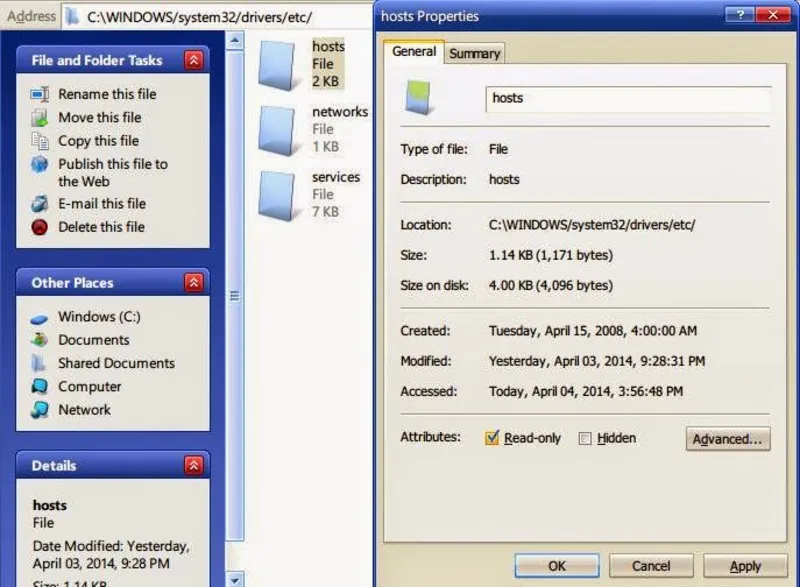
Task: Click the Delete this file link
Action: (x=102, y=227)
